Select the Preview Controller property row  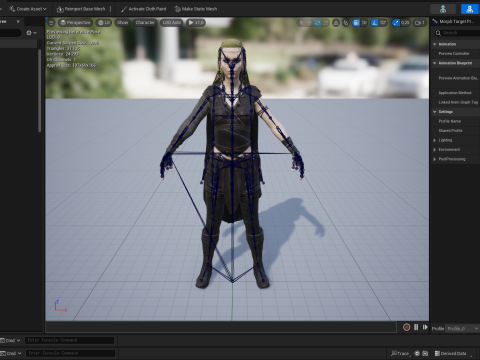(x=456, y=53)
